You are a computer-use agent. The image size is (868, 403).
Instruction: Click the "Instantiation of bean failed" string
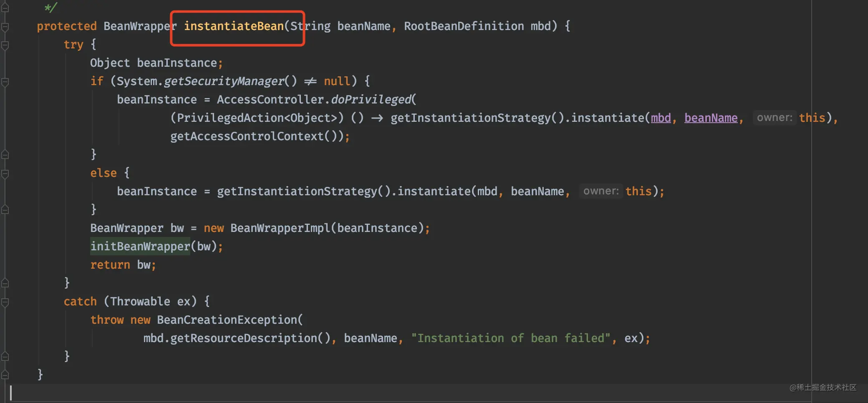[510, 338]
